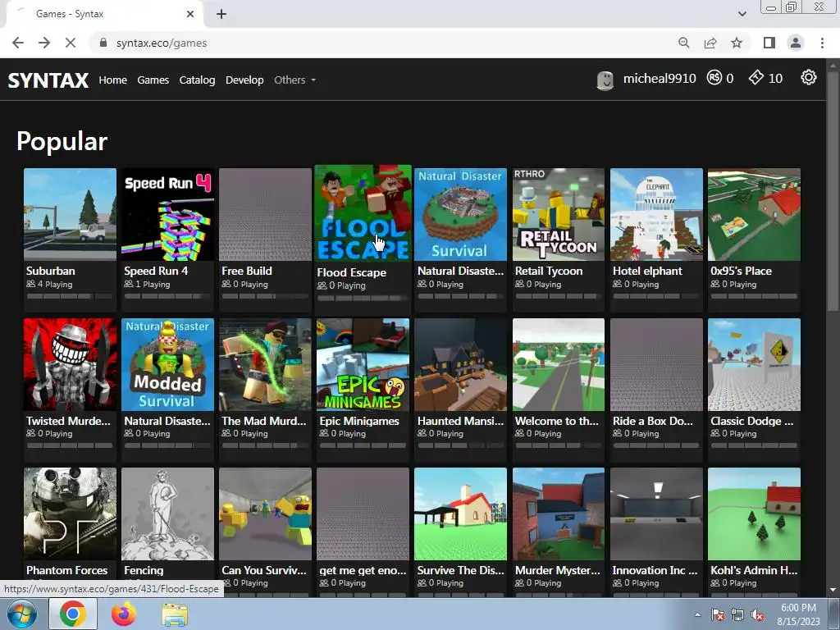Click Chrome icon in taskbar
The width and height of the screenshot is (840, 630).
pos(73,614)
